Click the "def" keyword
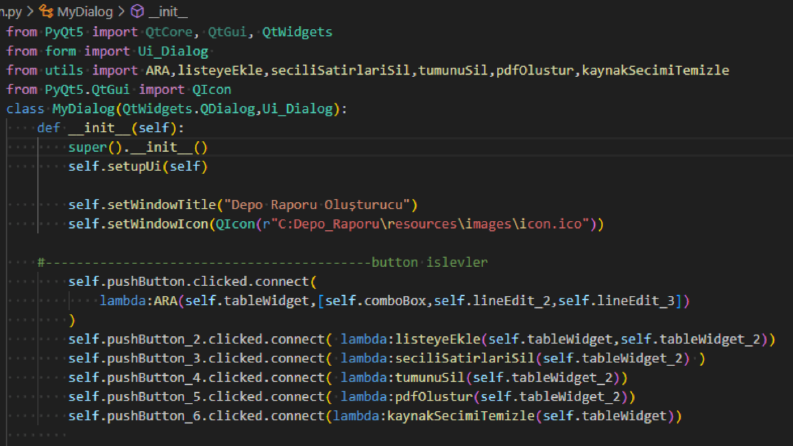This screenshot has width=793, height=446. (x=49, y=128)
